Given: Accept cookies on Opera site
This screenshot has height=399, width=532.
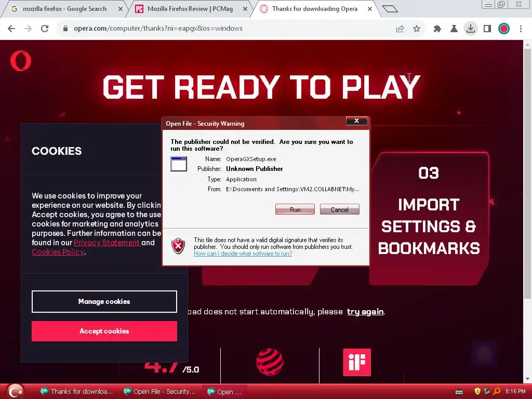Looking at the screenshot, I should coord(104,331).
